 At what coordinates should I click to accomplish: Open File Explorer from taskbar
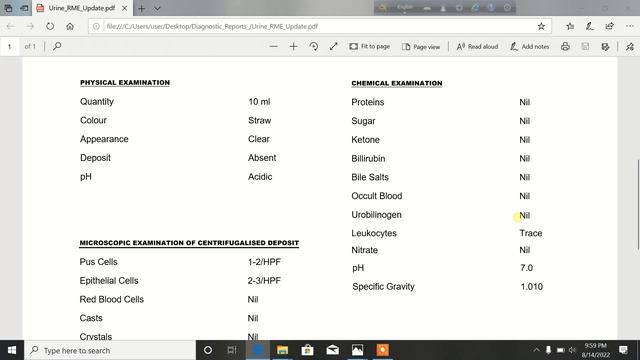point(282,350)
